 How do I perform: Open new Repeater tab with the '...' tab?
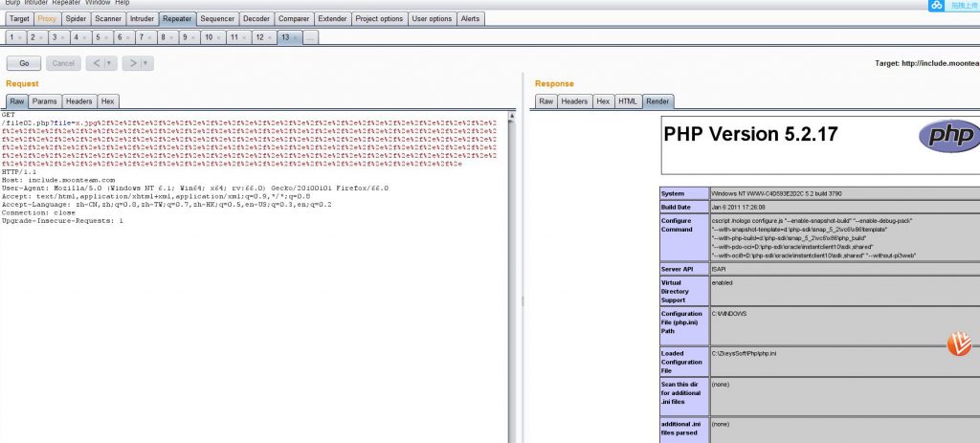[311, 37]
